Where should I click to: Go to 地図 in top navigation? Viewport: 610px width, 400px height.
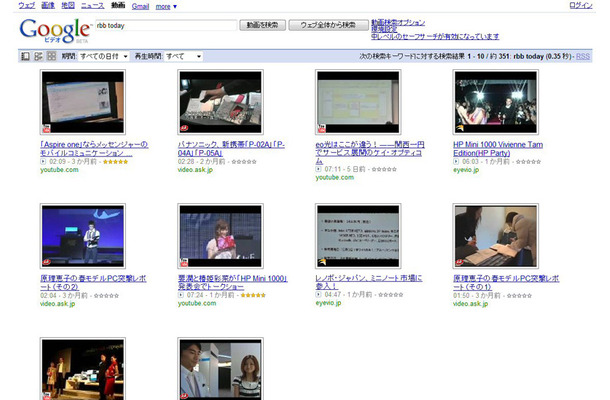68,5
